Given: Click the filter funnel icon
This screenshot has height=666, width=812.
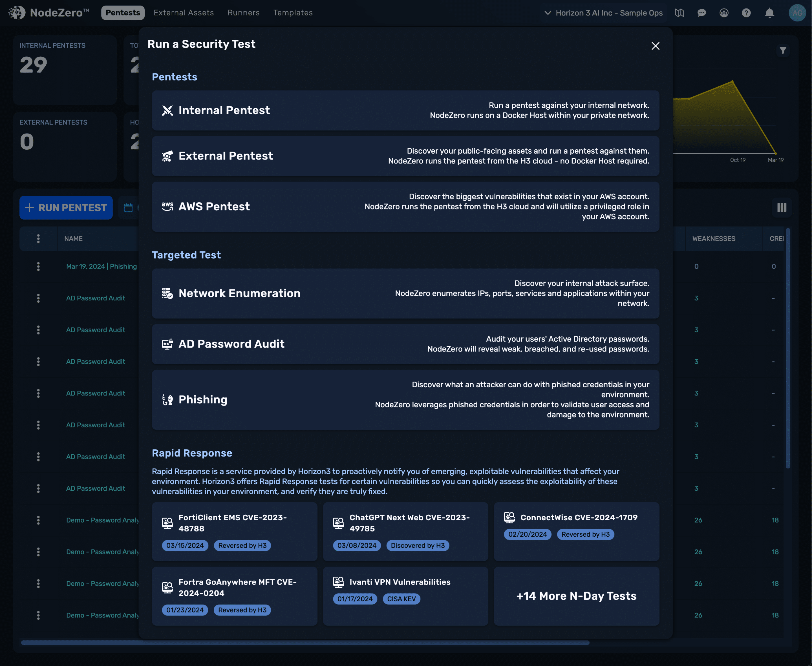Looking at the screenshot, I should point(783,50).
